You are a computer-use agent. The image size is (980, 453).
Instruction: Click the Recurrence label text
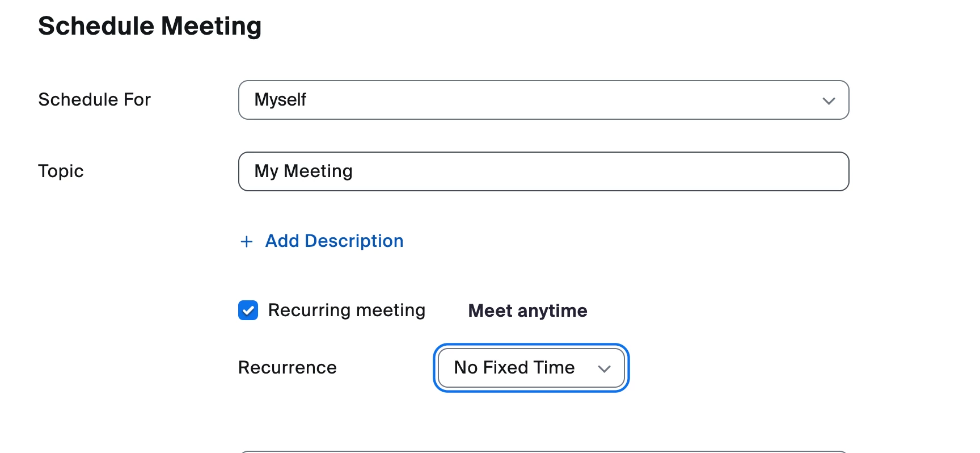pyautogui.click(x=287, y=368)
